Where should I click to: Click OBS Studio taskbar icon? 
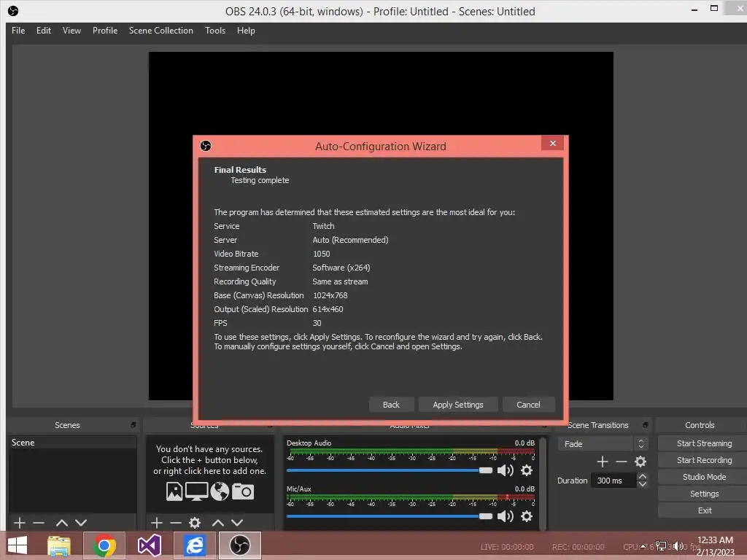click(x=239, y=545)
